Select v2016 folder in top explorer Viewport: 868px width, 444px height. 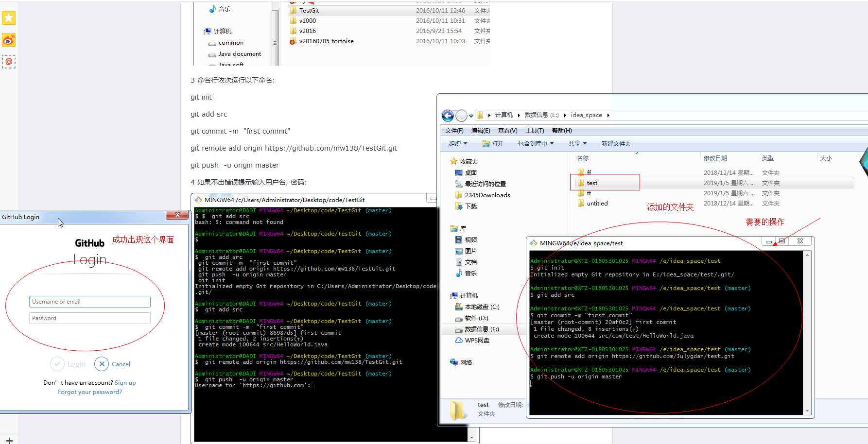(x=303, y=31)
